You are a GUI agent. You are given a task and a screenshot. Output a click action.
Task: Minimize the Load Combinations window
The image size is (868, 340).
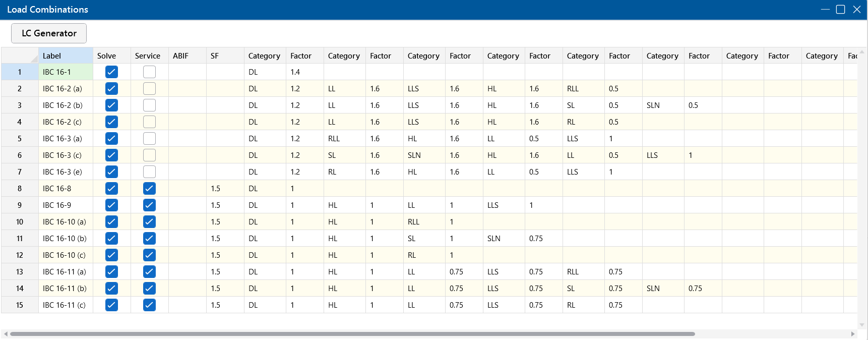825,10
